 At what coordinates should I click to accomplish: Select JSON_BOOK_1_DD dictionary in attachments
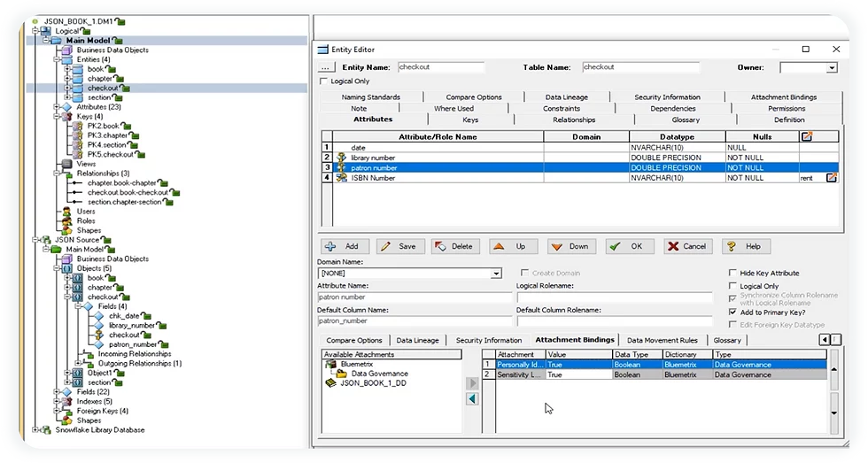point(367,382)
